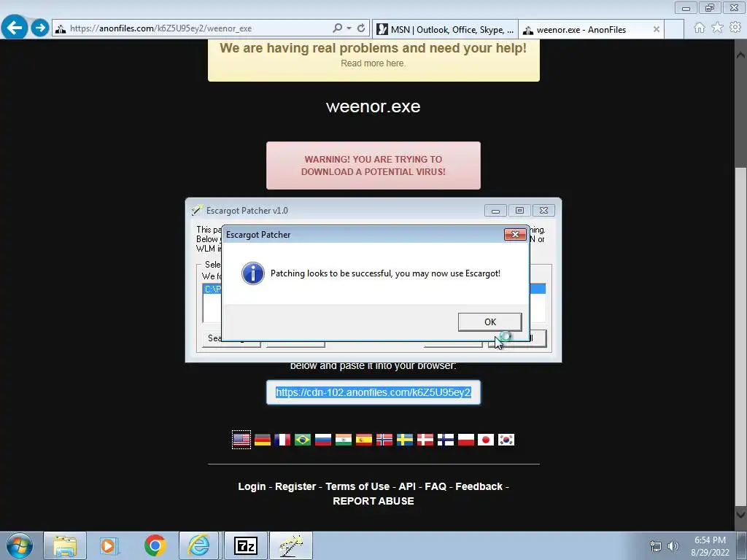
Task: Open File Explorer from the taskbar
Action: coord(65,545)
